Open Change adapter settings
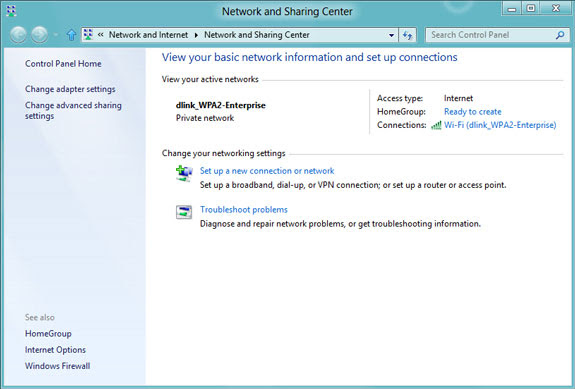 pyautogui.click(x=70, y=89)
